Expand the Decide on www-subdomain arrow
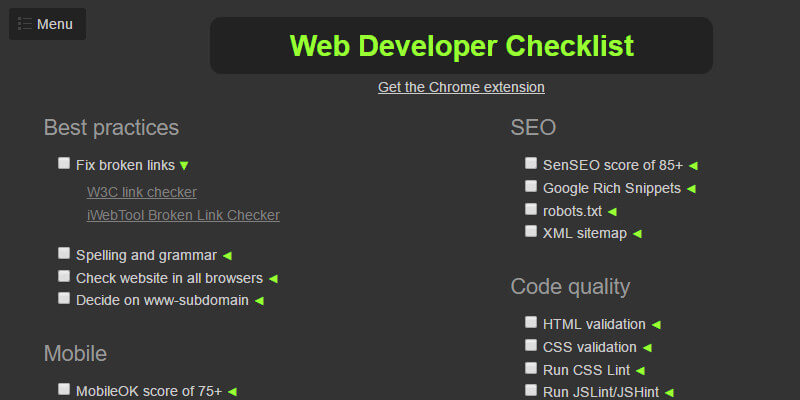 click(259, 300)
